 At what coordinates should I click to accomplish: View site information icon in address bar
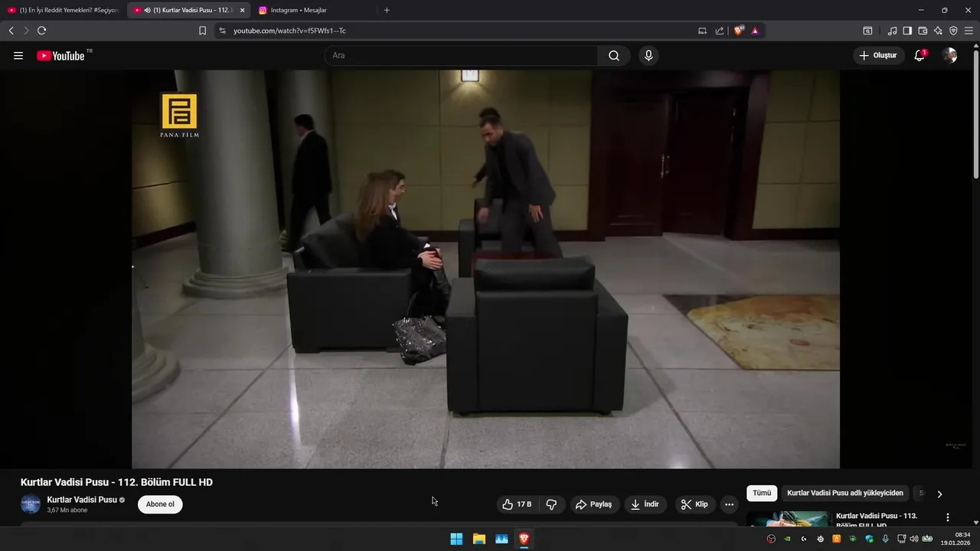point(222,31)
